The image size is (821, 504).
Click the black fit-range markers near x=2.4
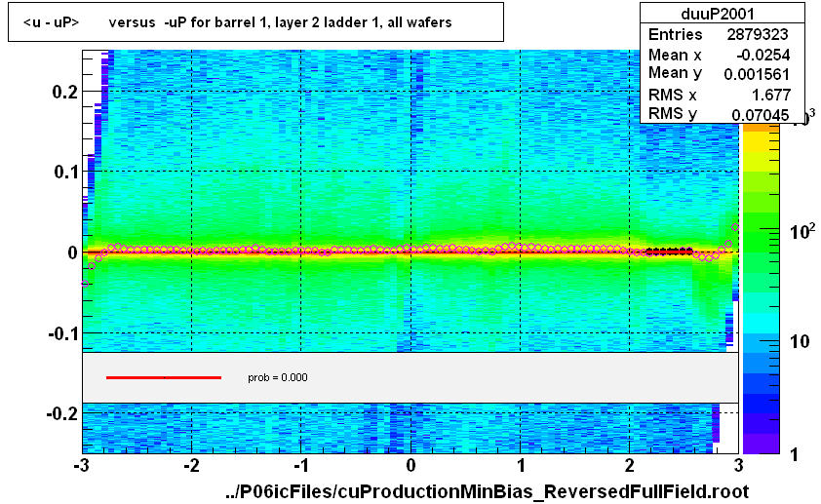670,252
